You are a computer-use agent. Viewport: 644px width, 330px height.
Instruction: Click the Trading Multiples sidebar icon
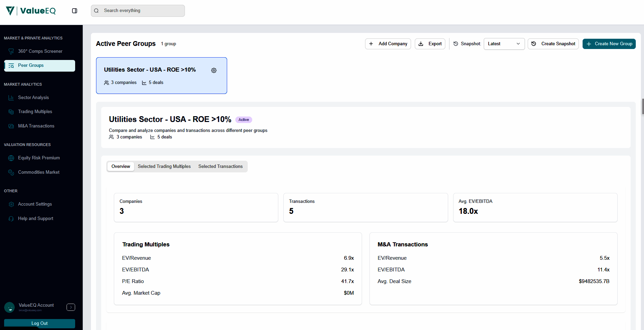pyautogui.click(x=11, y=112)
